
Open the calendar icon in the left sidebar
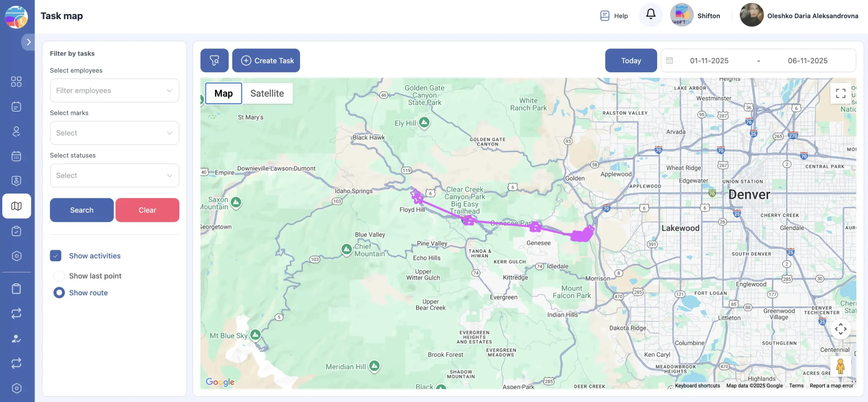click(16, 156)
